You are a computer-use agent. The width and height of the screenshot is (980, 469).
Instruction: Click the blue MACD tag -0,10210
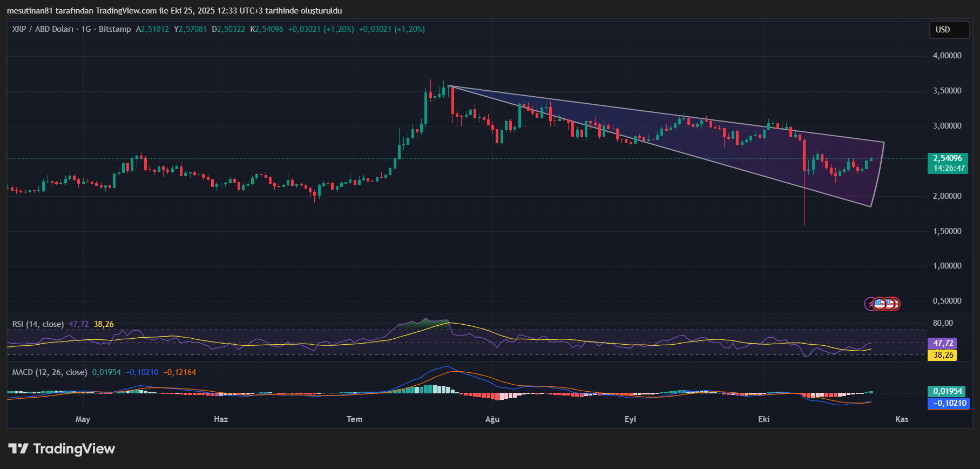click(x=948, y=403)
